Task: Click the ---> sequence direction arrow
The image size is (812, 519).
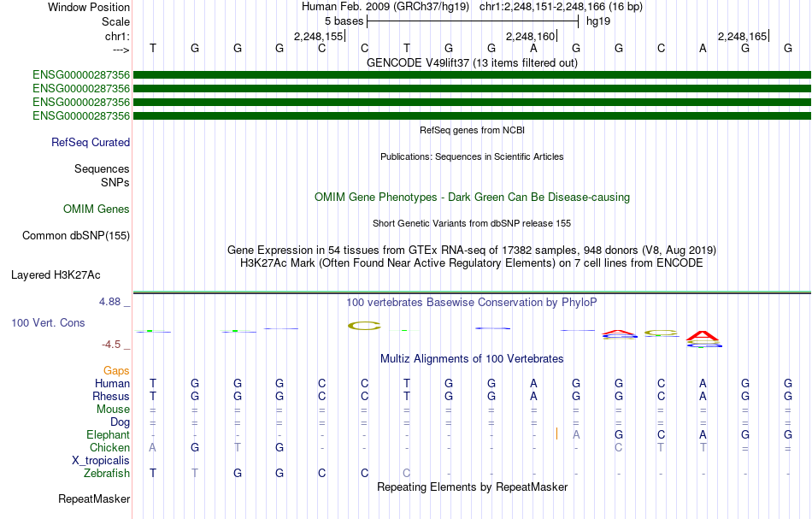Action: 121,50
